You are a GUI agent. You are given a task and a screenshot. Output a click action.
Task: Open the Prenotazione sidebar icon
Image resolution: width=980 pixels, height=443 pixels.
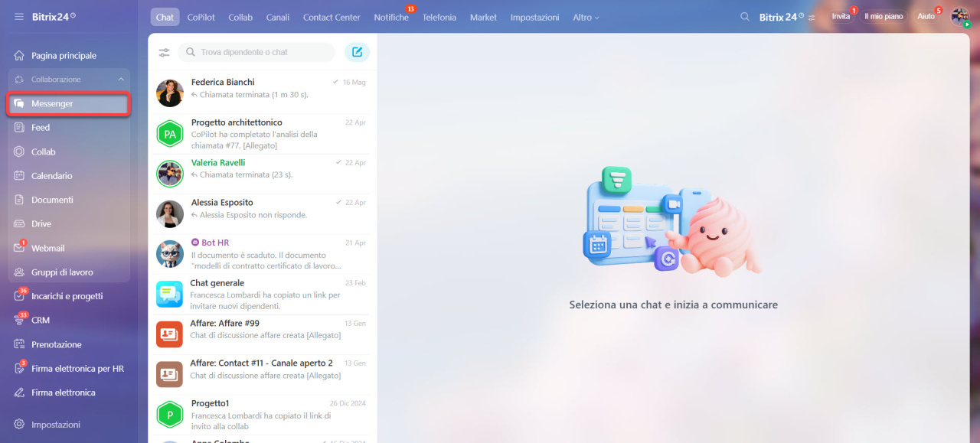(19, 344)
